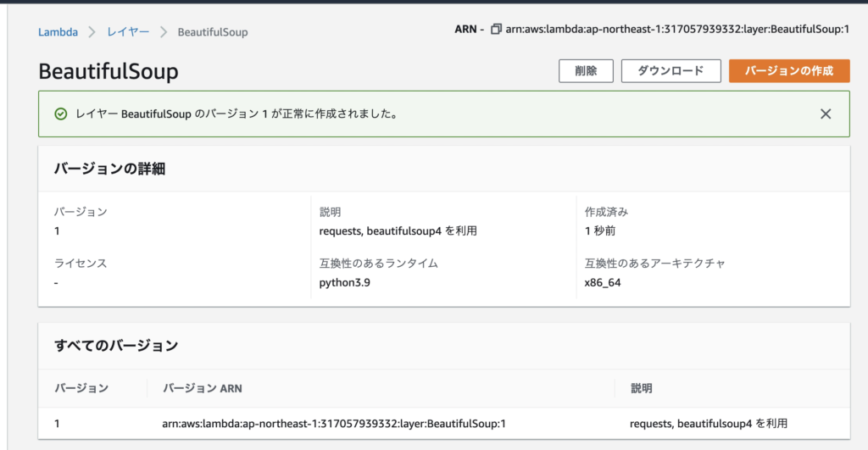Click the success message text in the banner

(236, 114)
